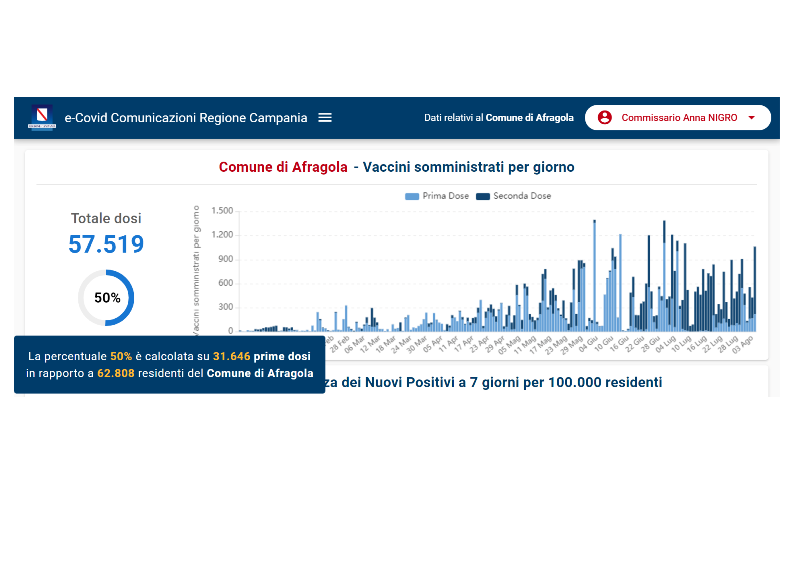Click the 28 Feb x-axis date label
The height and width of the screenshot is (566, 800).
[340, 344]
